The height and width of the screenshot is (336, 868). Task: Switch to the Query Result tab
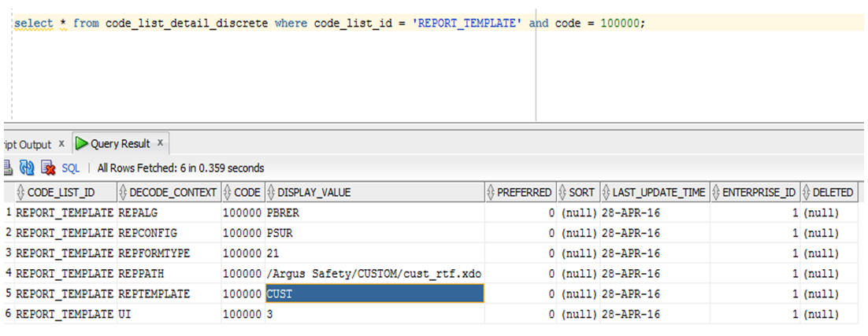click(121, 144)
